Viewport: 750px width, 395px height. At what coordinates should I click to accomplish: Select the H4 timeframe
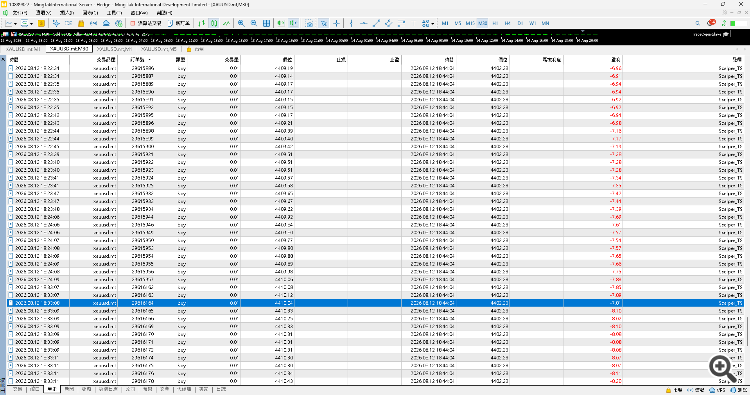pos(507,23)
